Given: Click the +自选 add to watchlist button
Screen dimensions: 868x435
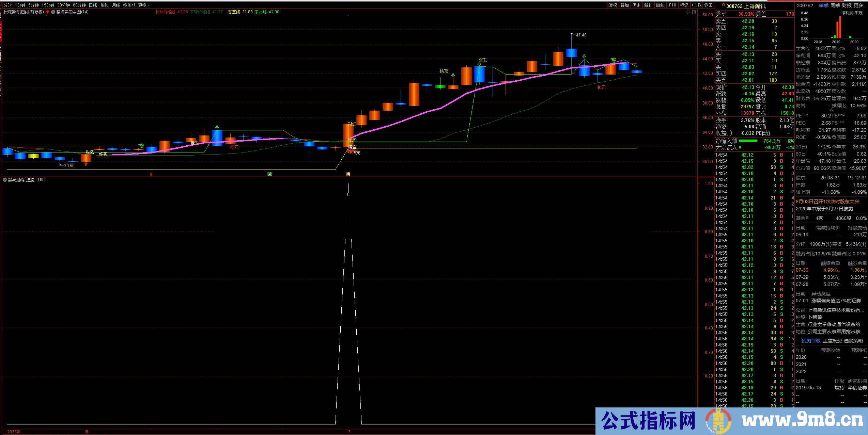Looking at the screenshot, I should click(x=696, y=5).
